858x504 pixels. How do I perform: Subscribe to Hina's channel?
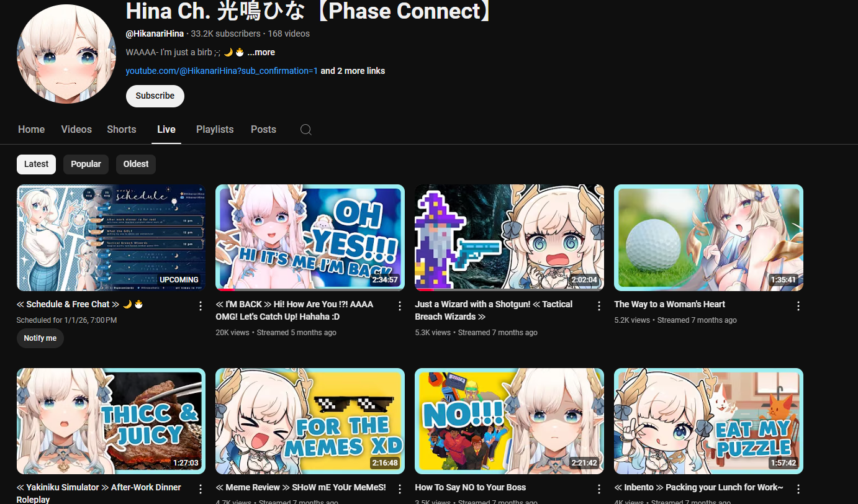point(155,96)
